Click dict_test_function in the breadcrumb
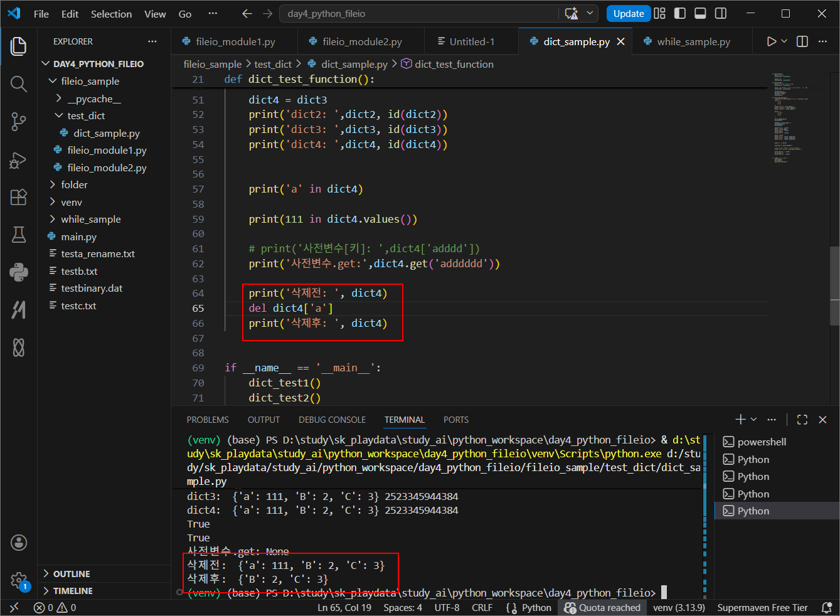Screen dimensions: 840x616 tap(454, 64)
